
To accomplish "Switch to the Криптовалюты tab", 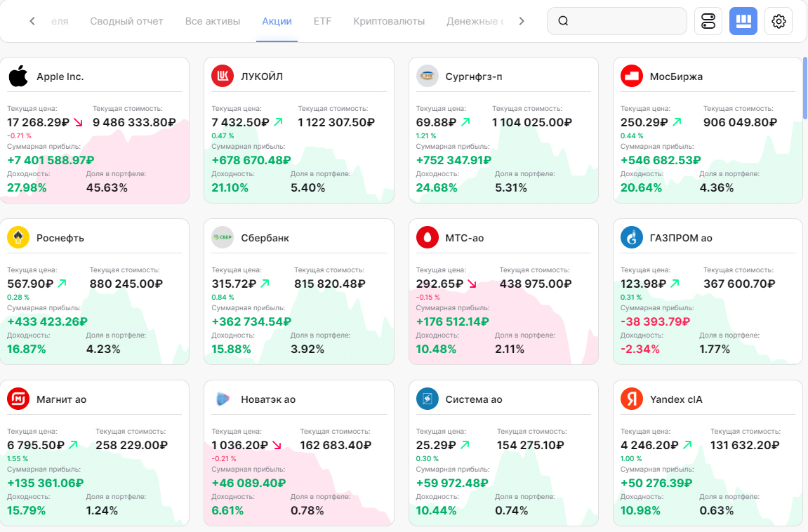I will pos(389,21).
